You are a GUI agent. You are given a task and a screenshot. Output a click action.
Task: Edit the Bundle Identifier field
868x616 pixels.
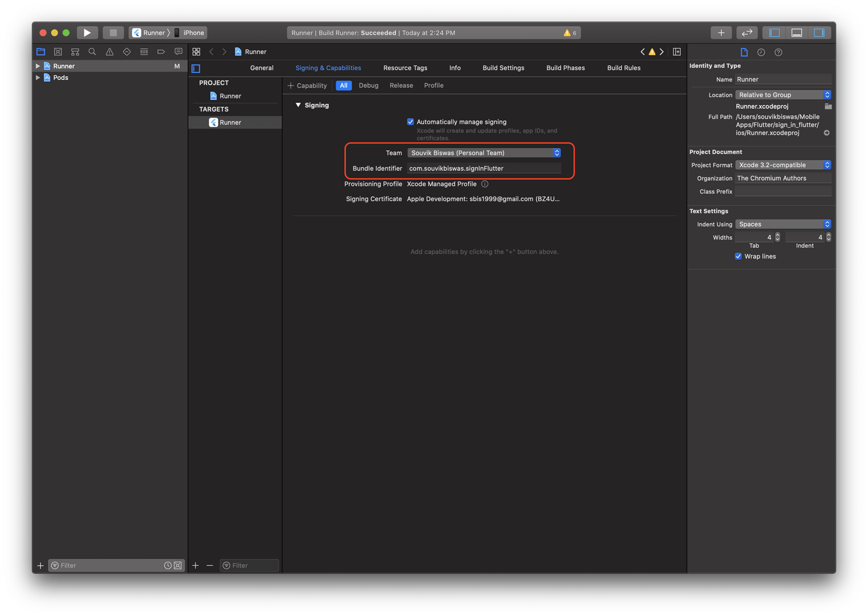click(x=484, y=168)
